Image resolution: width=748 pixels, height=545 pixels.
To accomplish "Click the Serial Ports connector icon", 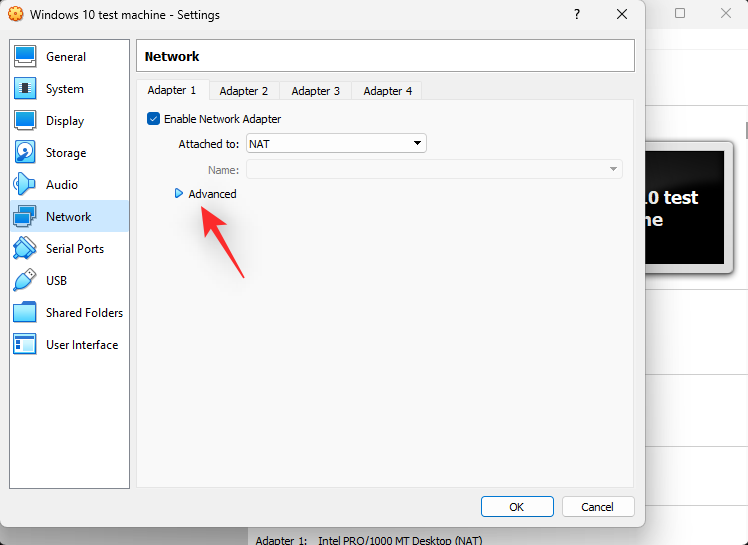I will [x=25, y=248].
